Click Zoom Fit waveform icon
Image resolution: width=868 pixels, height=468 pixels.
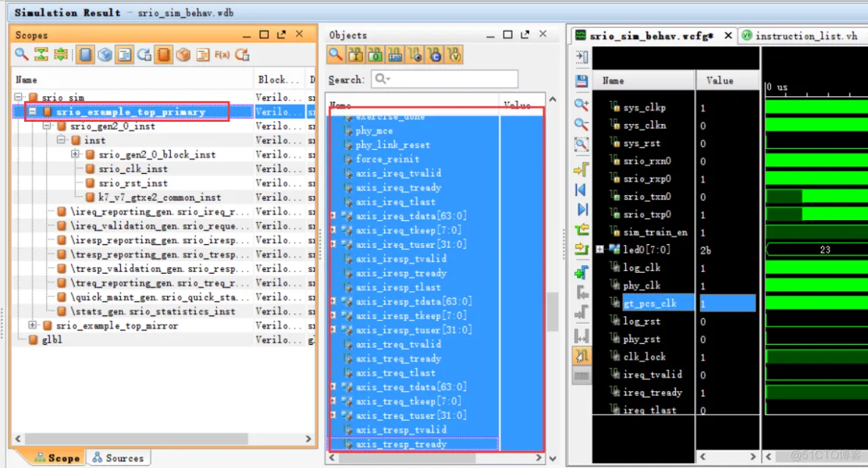581,145
